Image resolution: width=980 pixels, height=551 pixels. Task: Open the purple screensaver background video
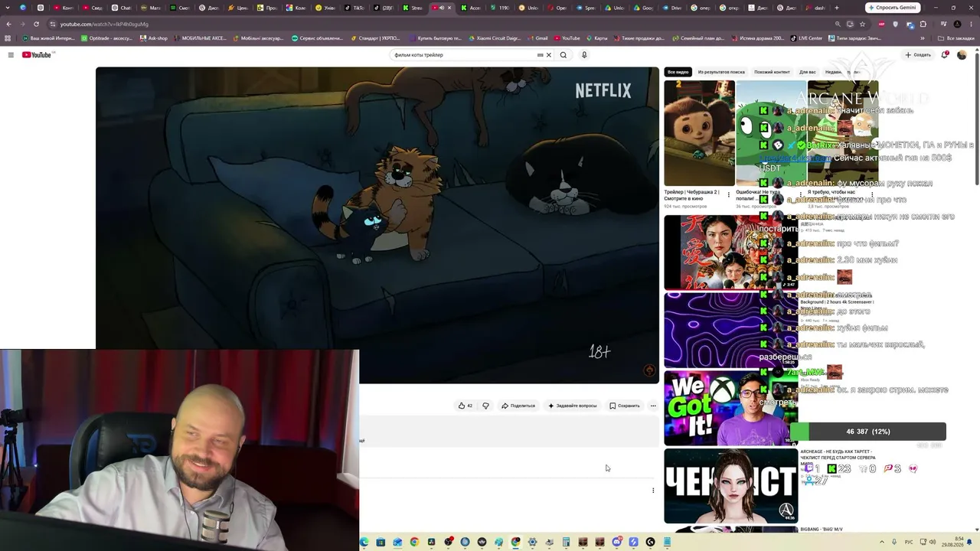pyautogui.click(x=730, y=330)
